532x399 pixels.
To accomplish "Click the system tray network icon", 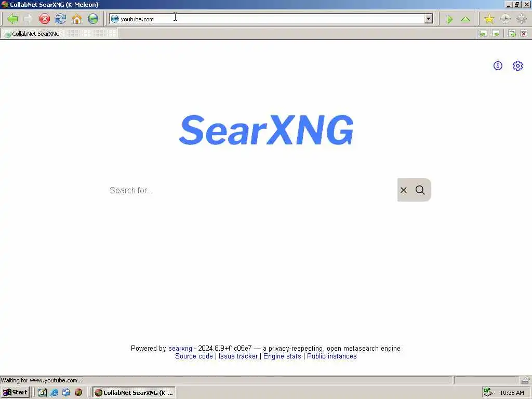I will click(487, 392).
